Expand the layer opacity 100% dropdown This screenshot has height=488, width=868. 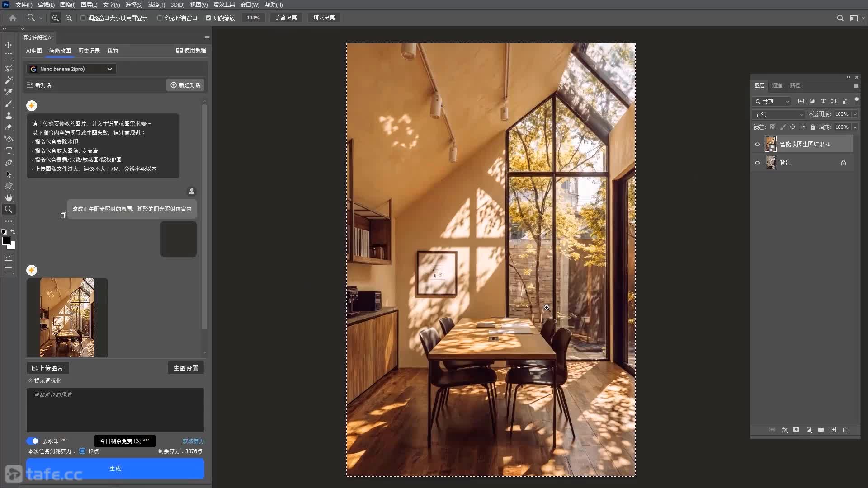point(855,114)
